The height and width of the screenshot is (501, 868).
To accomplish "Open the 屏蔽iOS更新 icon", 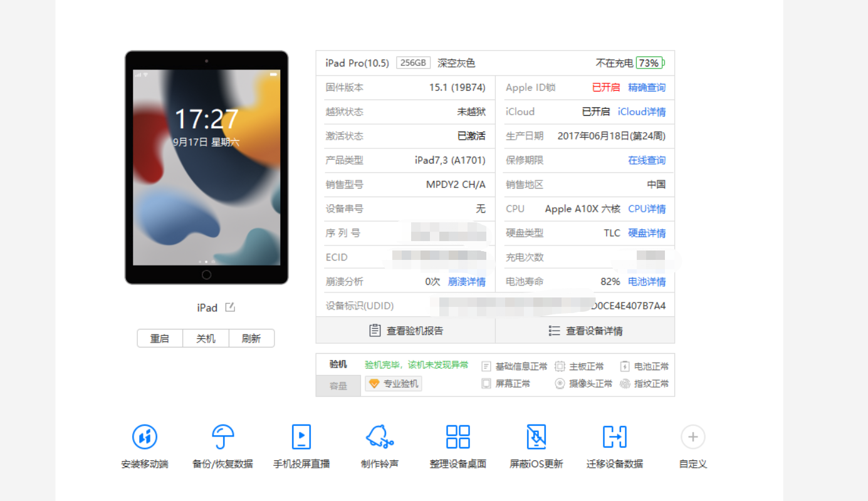I will tap(536, 436).
